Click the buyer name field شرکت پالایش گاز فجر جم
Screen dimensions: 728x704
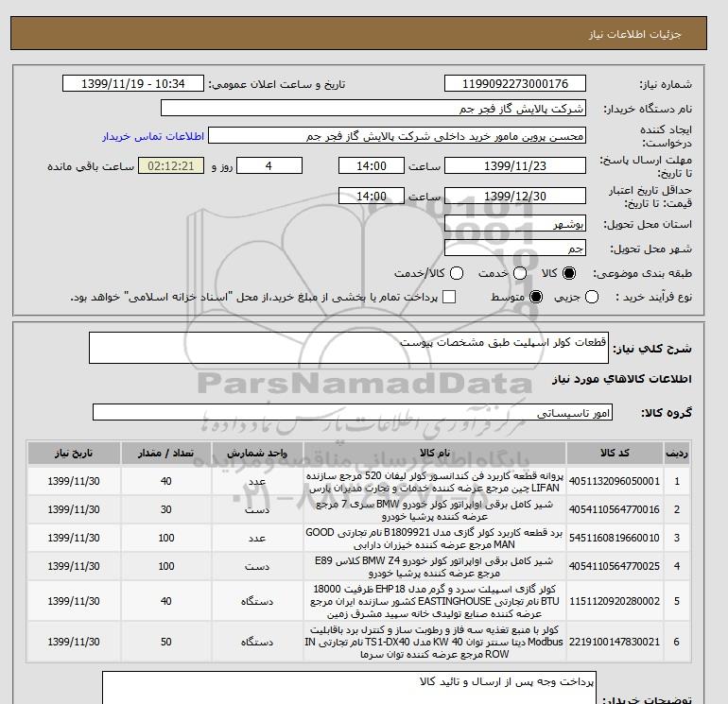pyautogui.click(x=373, y=108)
